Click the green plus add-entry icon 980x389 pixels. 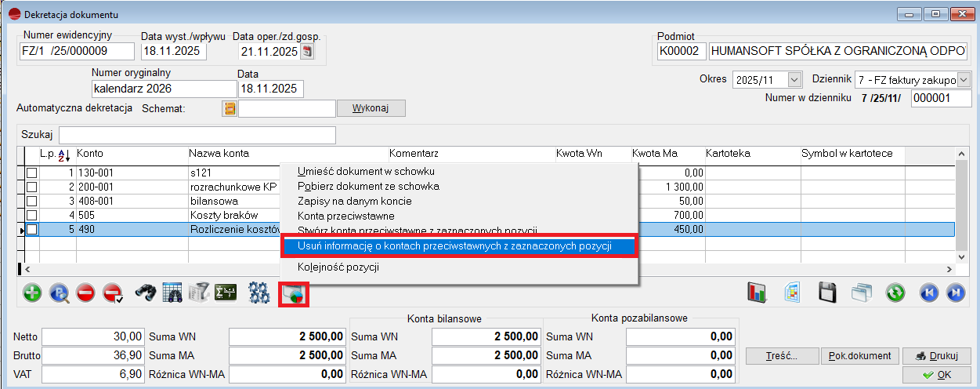[x=32, y=293]
